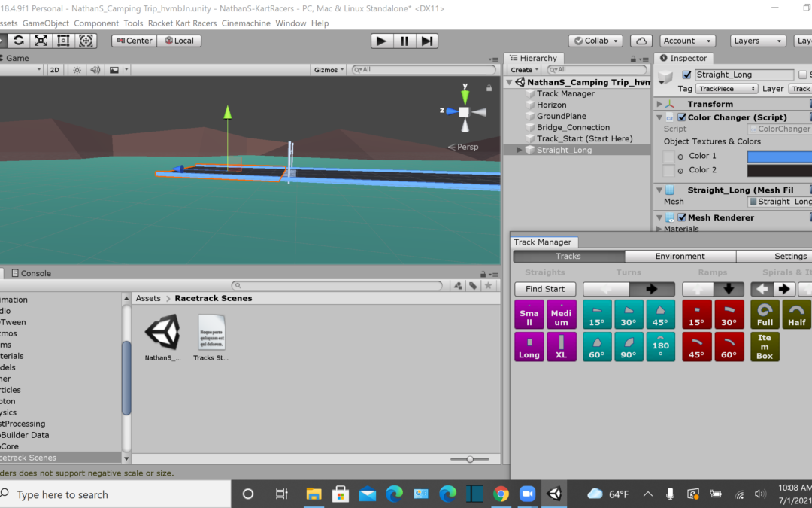Screen dimensions: 812x508
Task: Toggle scene audio speaker icon
Action: pos(95,70)
